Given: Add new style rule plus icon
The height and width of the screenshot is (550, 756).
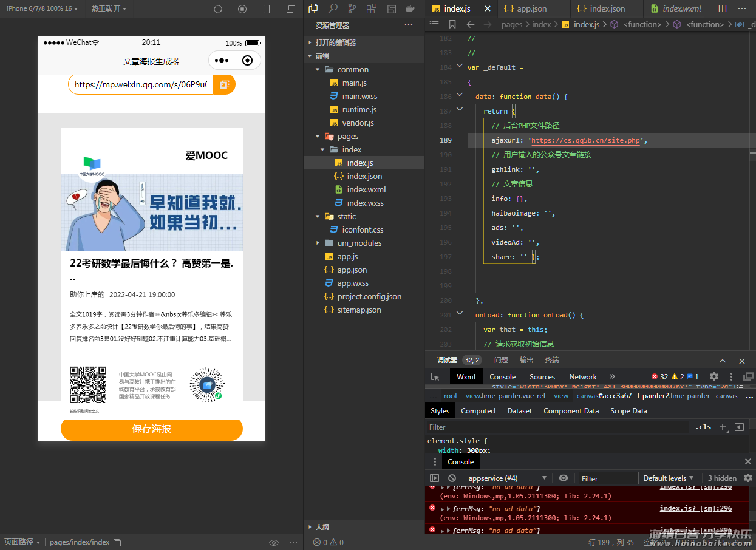Looking at the screenshot, I should pyautogui.click(x=723, y=427).
